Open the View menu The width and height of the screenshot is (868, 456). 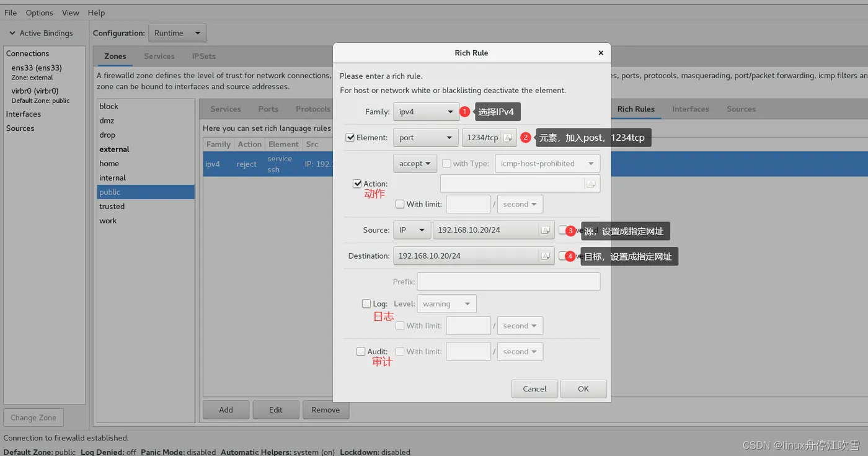pos(71,12)
